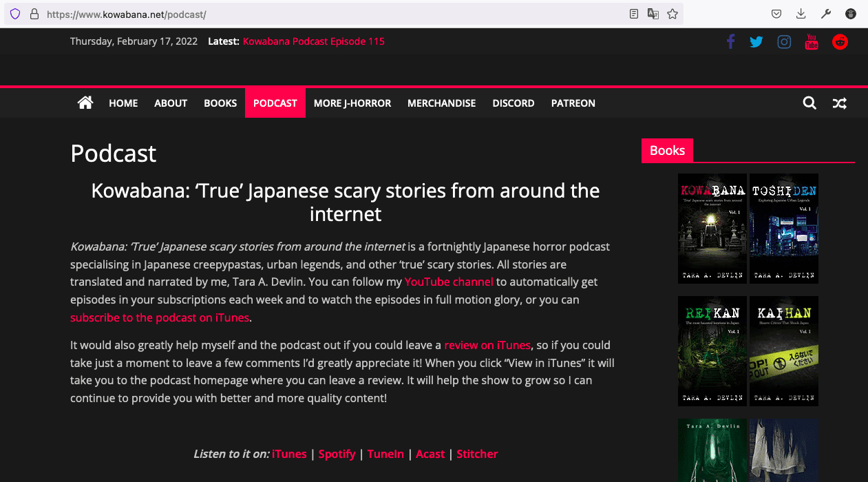Click the padlock site security icon
The width and height of the screenshot is (868, 482).
tap(34, 14)
